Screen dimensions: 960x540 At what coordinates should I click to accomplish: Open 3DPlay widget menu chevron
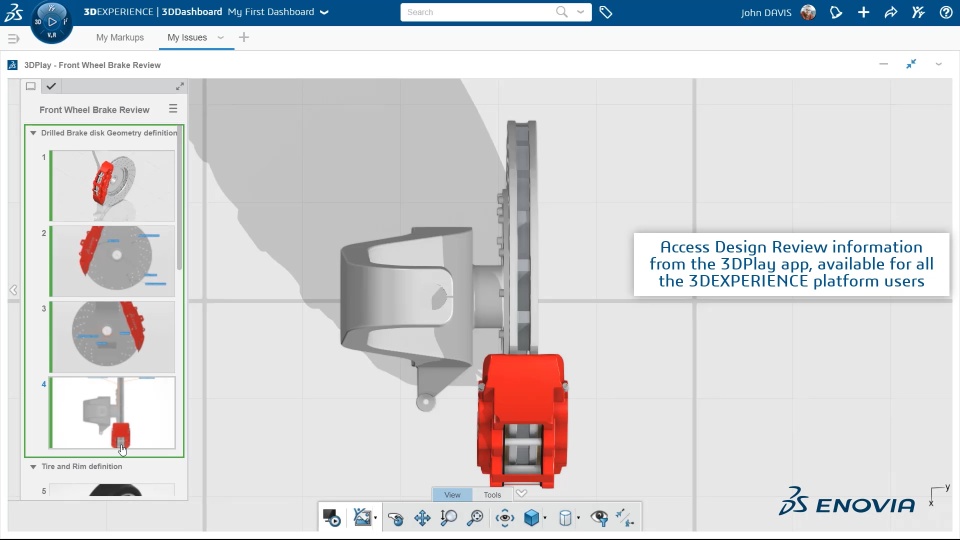939,64
